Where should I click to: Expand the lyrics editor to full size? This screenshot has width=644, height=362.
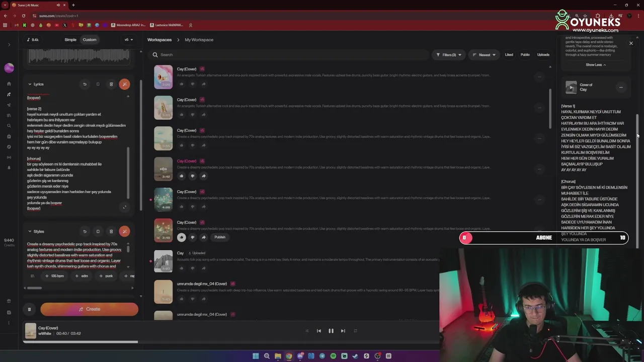pyautogui.click(x=125, y=207)
